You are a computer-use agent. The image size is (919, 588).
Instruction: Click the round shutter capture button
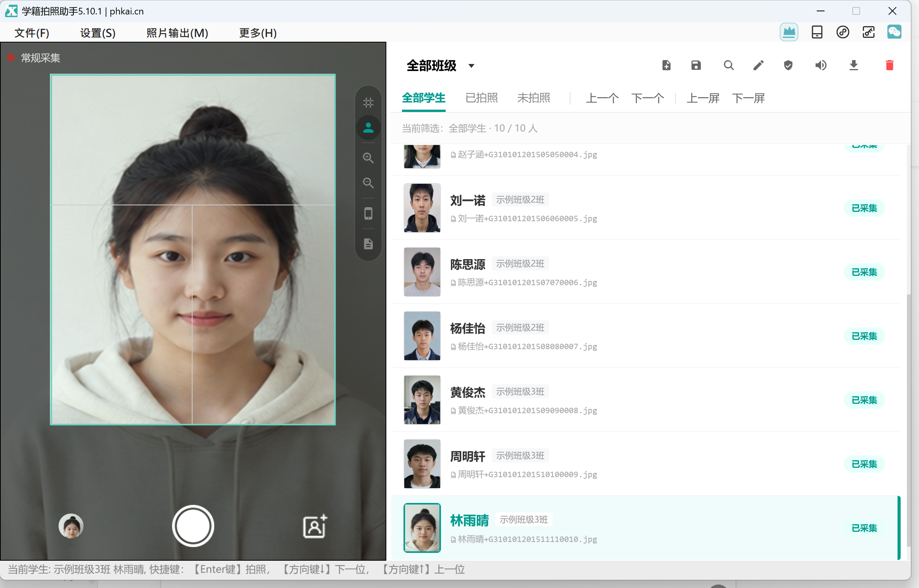coord(193,526)
